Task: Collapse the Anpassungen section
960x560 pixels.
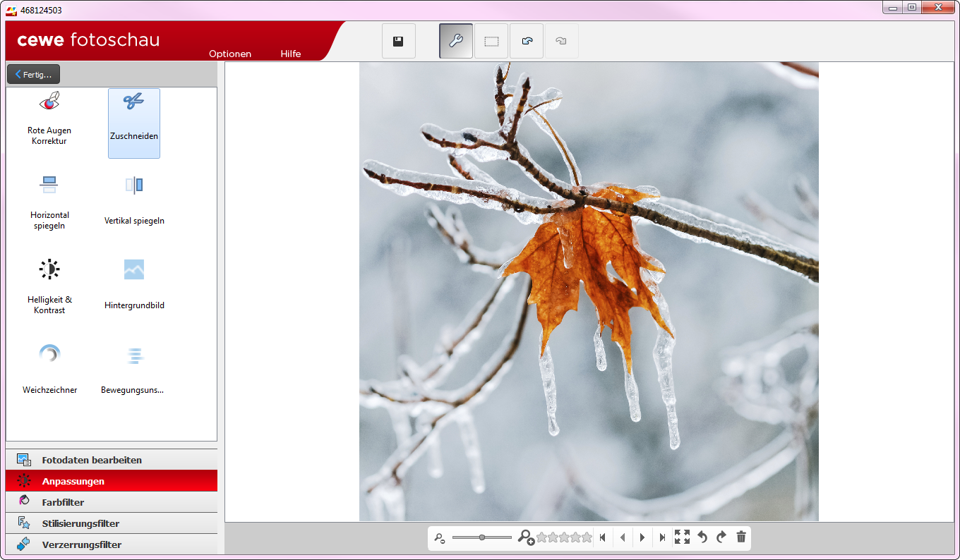Action: [x=112, y=481]
